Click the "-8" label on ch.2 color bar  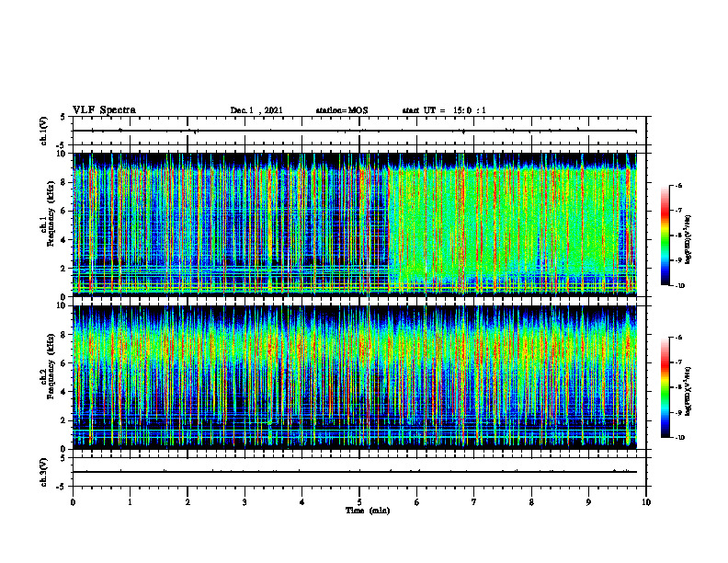click(x=678, y=387)
